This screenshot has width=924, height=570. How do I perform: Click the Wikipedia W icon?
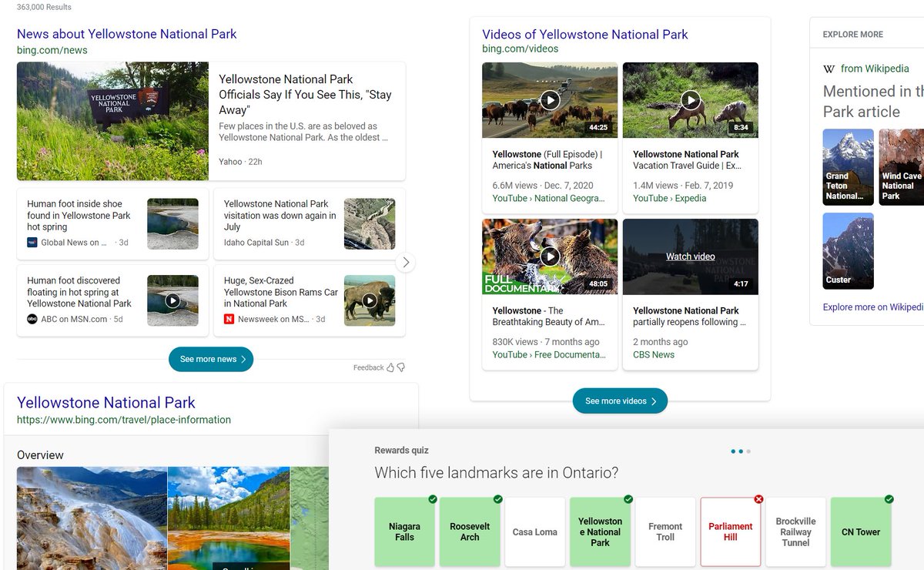pyautogui.click(x=829, y=69)
